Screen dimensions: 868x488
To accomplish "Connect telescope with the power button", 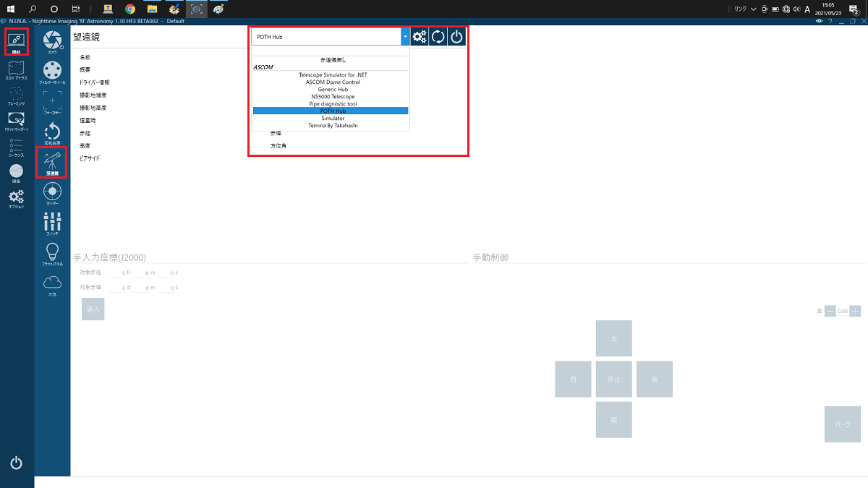I will click(456, 37).
